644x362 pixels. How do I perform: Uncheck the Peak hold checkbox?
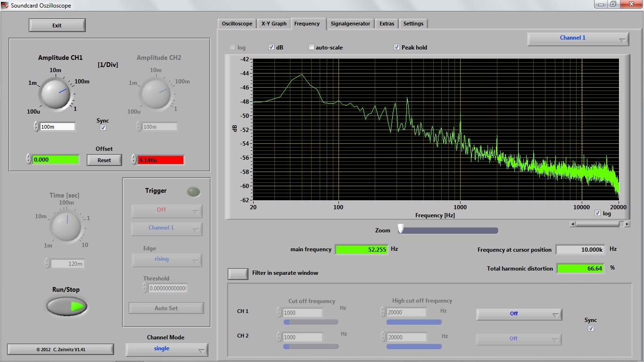[397, 47]
